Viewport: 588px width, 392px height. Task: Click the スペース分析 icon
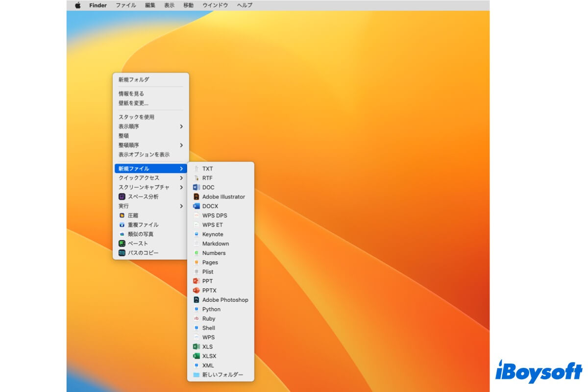click(122, 196)
